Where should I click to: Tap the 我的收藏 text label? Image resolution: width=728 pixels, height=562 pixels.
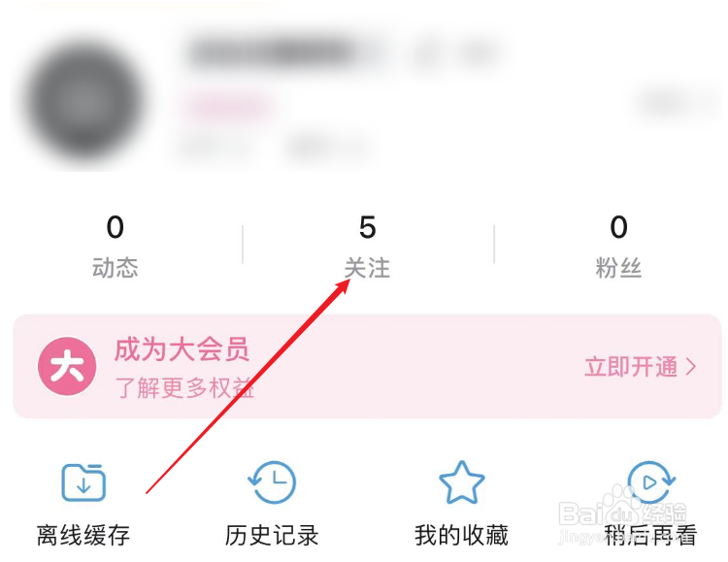pyautogui.click(x=461, y=535)
